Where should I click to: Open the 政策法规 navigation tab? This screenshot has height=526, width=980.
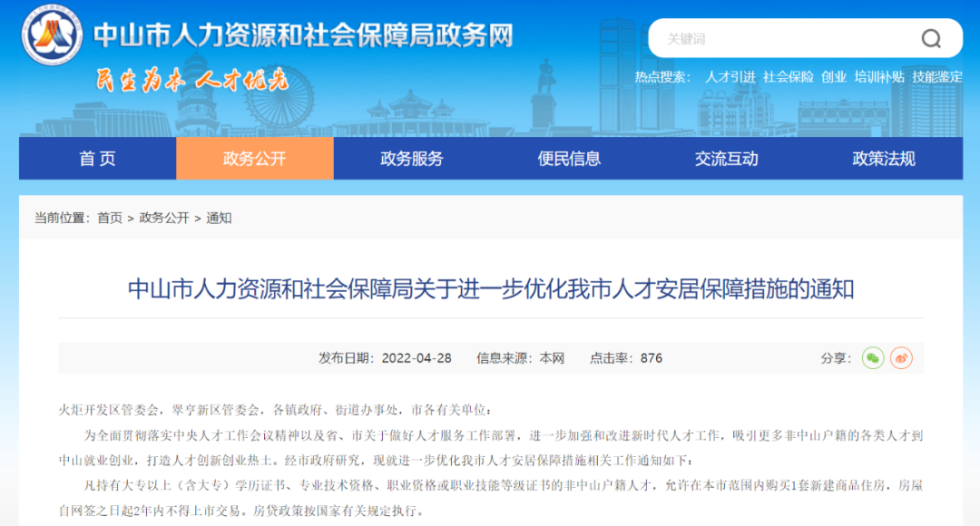point(884,159)
